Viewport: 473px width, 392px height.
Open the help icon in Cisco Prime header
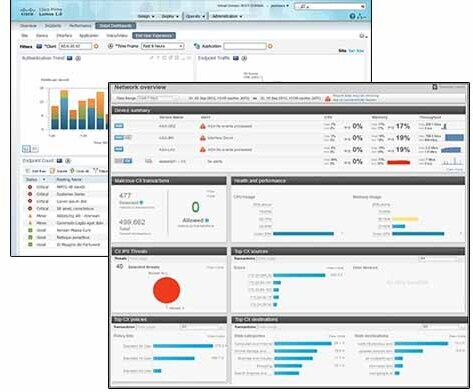click(x=352, y=16)
